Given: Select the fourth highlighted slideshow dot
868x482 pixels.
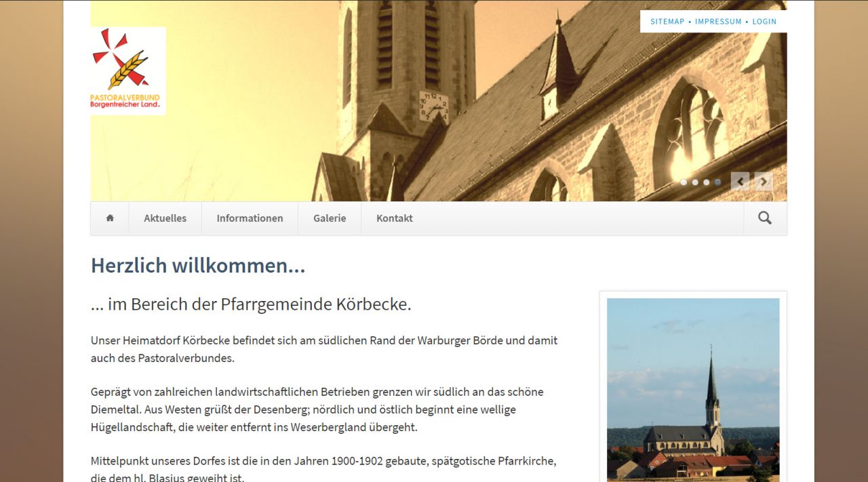Looking at the screenshot, I should click(x=717, y=182).
